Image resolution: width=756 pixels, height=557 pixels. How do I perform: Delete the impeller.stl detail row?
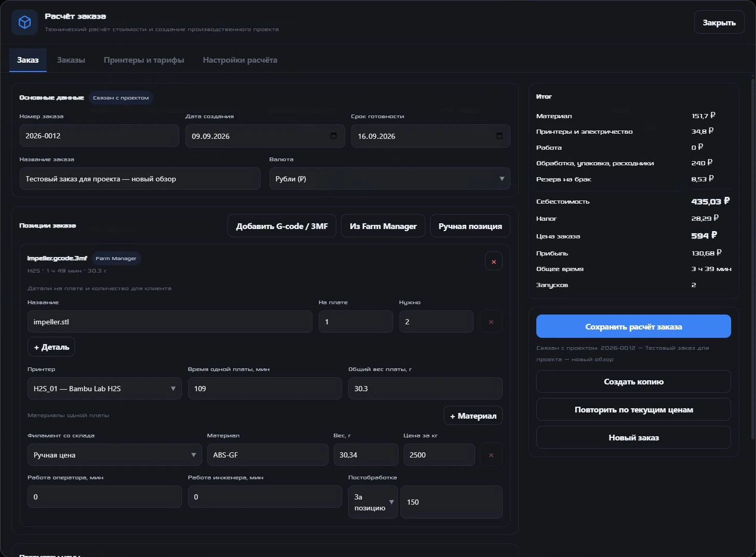click(491, 322)
